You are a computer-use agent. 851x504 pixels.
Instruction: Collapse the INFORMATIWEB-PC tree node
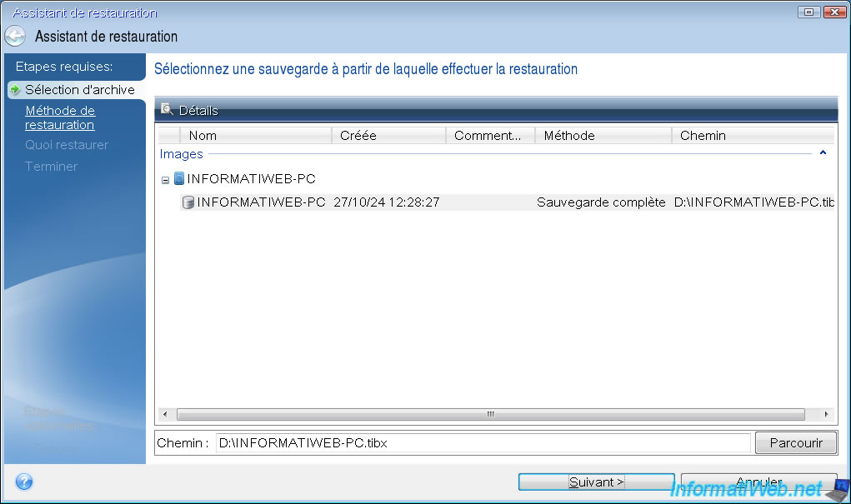tap(165, 179)
